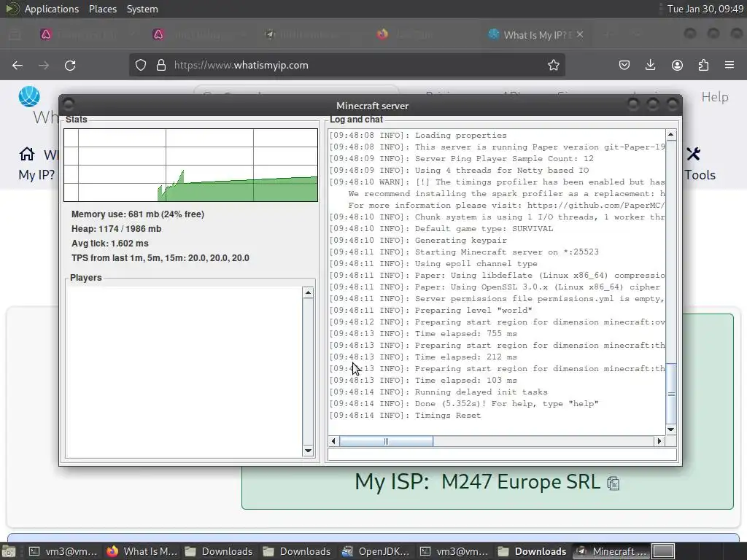Open the Firefox extensions puzzle icon
Screen dimensions: 747x560
coord(703,65)
